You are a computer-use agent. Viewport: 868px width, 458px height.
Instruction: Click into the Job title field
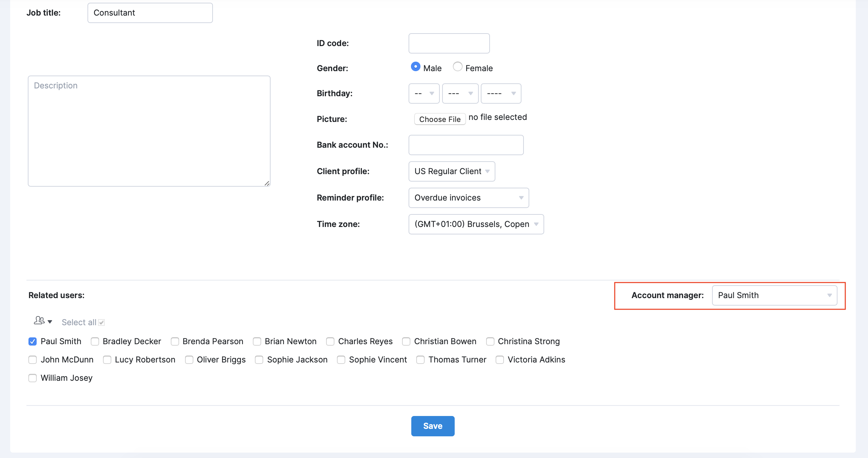pos(150,13)
